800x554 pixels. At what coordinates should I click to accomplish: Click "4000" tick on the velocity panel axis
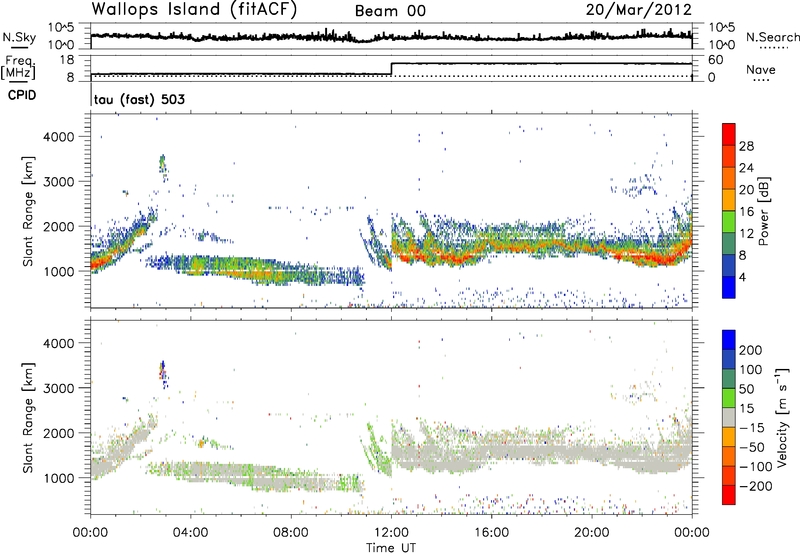point(58,343)
